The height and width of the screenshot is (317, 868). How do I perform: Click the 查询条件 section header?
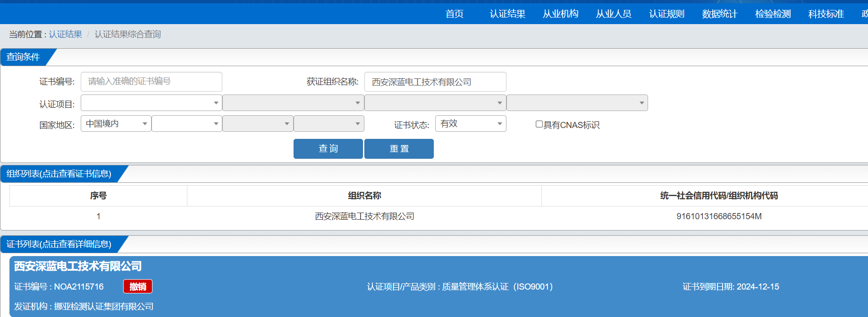coord(23,57)
